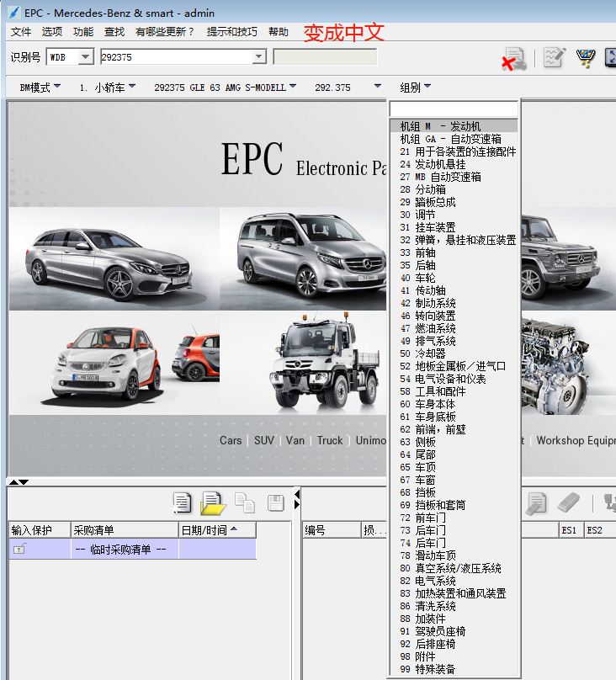Select group 91 驾驶员座椅

point(454,631)
